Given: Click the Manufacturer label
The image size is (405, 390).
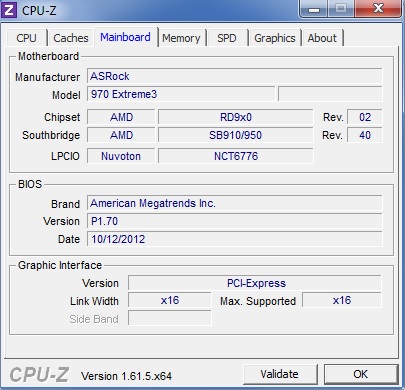Looking at the screenshot, I should [47, 77].
